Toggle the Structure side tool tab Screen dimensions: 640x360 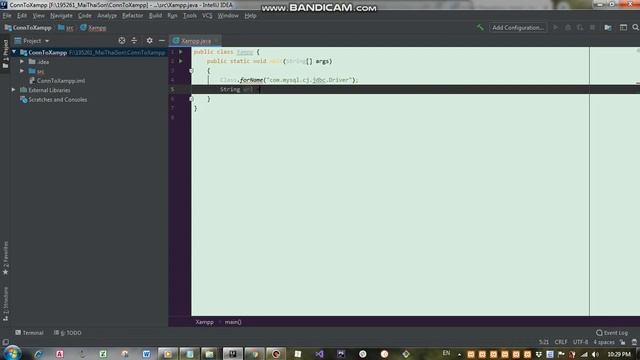5,304
